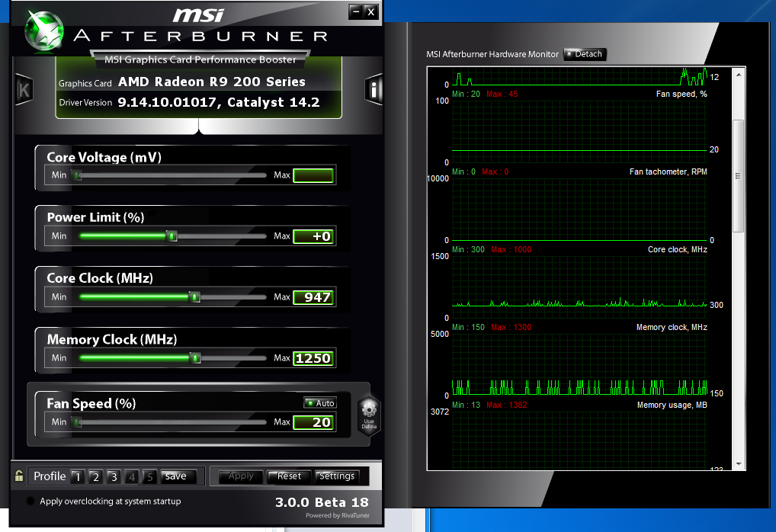Screen dimensions: 776x532
Task: Click the profile Save button
Action: [x=178, y=476]
